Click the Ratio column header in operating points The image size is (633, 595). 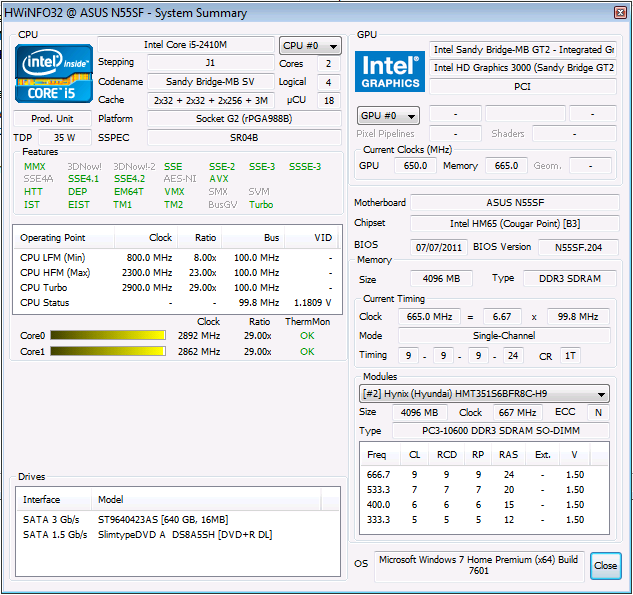coord(199,237)
